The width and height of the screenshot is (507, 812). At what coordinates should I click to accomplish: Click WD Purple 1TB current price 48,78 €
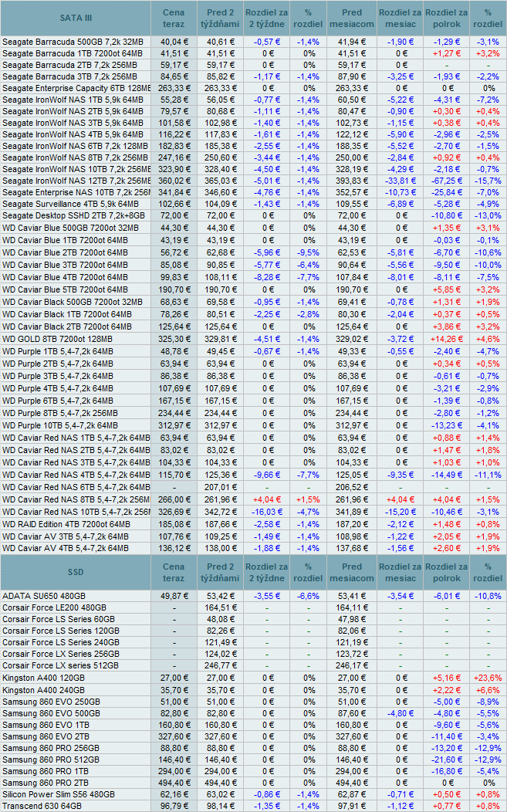click(175, 352)
